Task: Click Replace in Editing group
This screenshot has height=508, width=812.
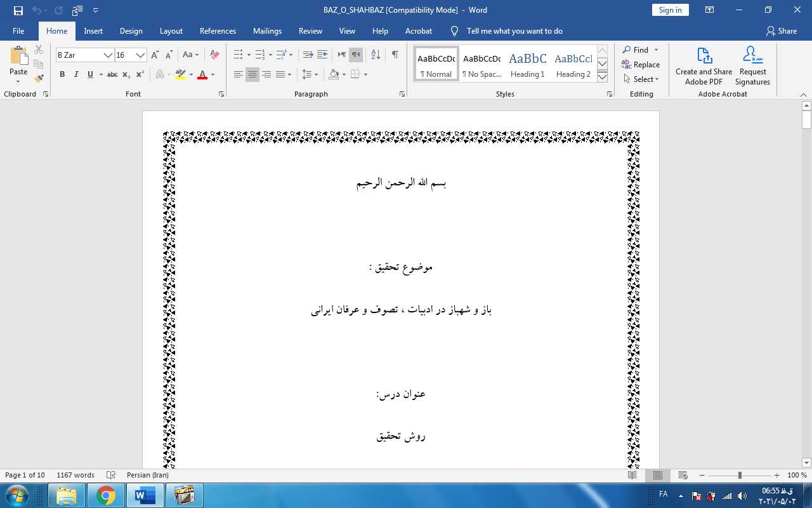Action: tap(641, 65)
